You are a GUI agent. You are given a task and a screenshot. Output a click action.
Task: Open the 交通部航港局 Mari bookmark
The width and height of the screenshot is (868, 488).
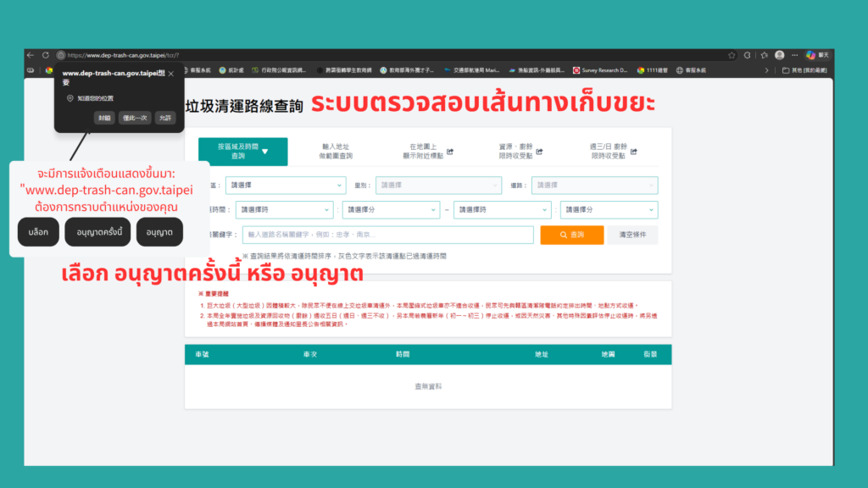coord(471,70)
